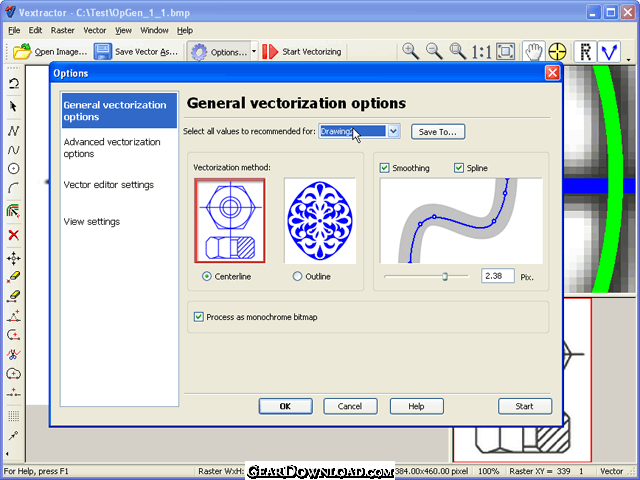640x480 pixels.
Task: Select the four-arrow move tool
Action: click(x=13, y=258)
